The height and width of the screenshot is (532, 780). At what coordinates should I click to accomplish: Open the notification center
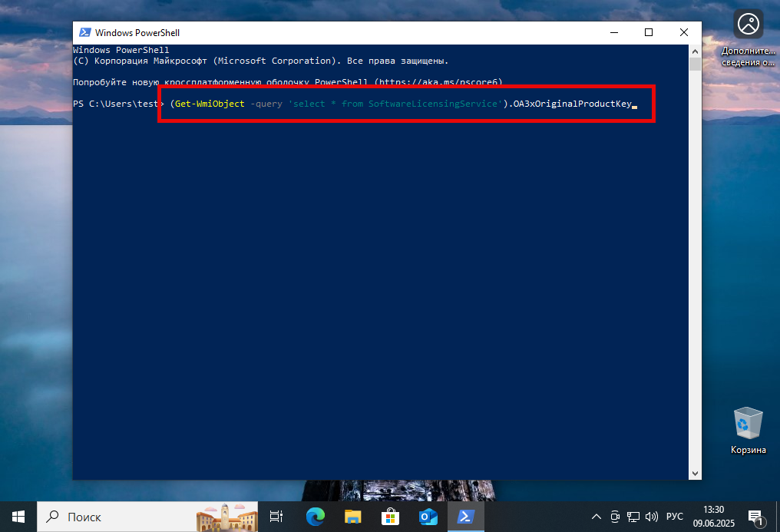[755, 517]
